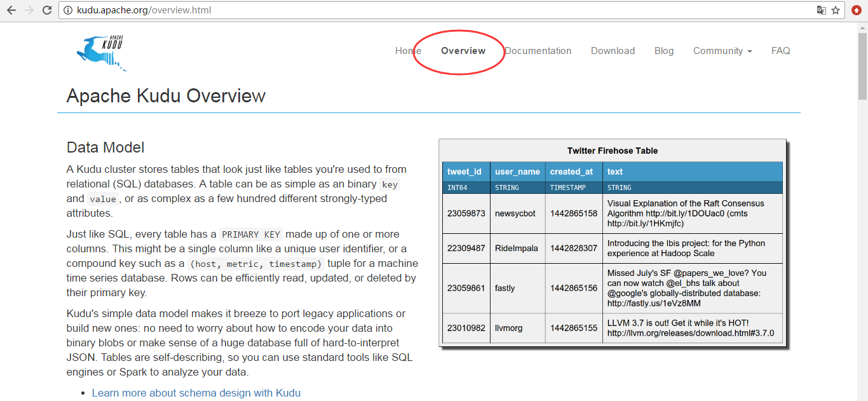Reload the page with the refresh icon
The image size is (868, 401).
tap(47, 10)
